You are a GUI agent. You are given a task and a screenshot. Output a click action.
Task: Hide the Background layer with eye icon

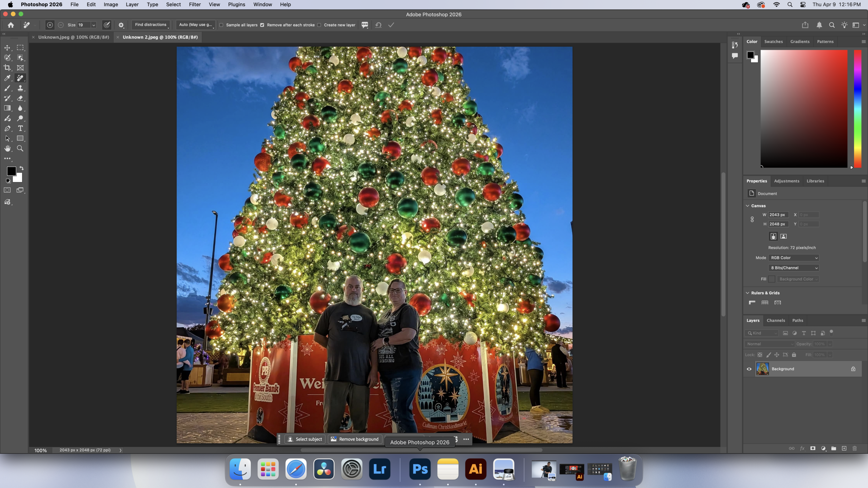[749, 369]
